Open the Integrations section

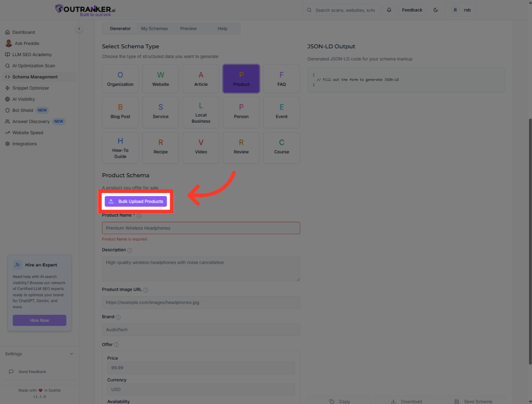(x=24, y=144)
